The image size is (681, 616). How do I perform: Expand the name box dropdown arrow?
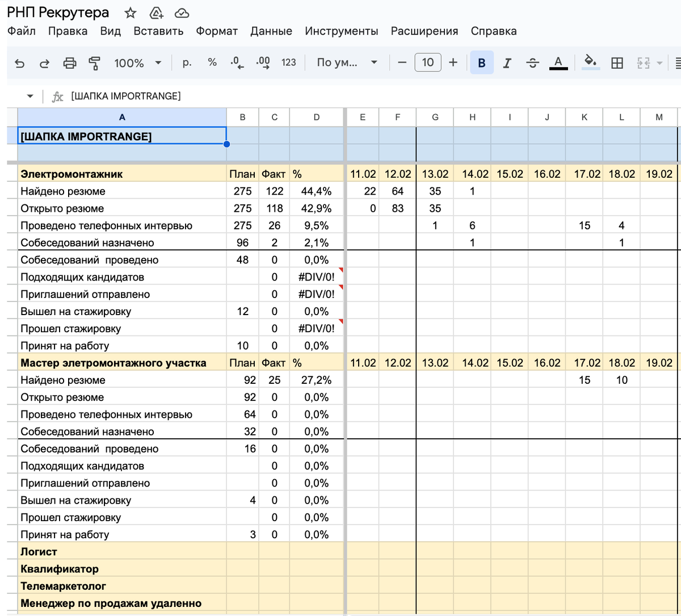click(30, 96)
